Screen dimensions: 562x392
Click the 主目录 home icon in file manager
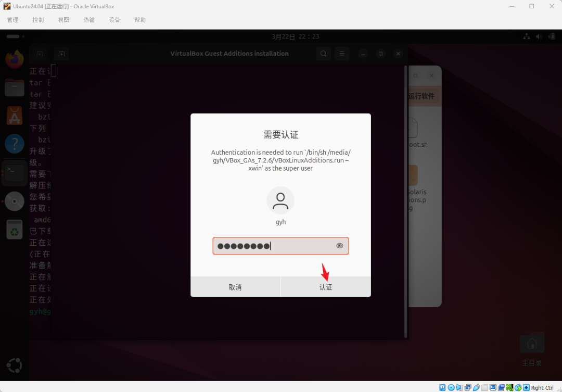click(x=532, y=343)
